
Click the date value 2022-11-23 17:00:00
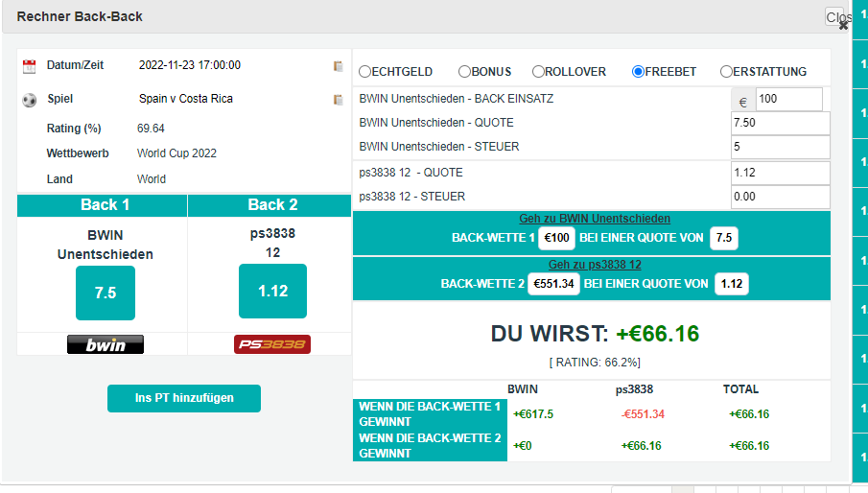[x=189, y=65]
